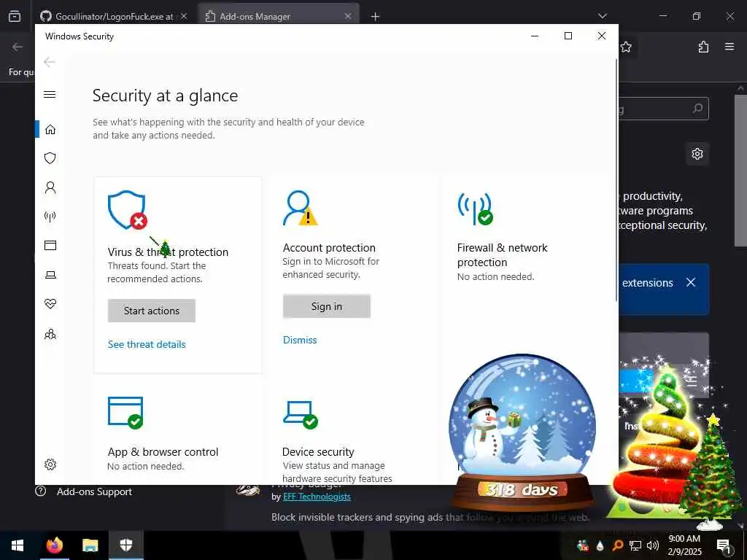The image size is (747, 560).
Task: Click the App & browser control heading
Action: click(x=163, y=452)
